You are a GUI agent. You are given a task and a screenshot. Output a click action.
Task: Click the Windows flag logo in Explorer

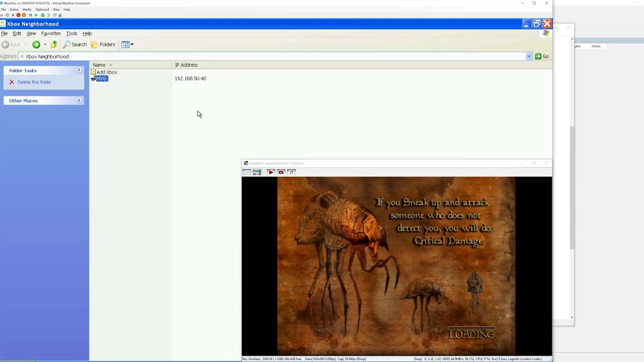point(546,33)
